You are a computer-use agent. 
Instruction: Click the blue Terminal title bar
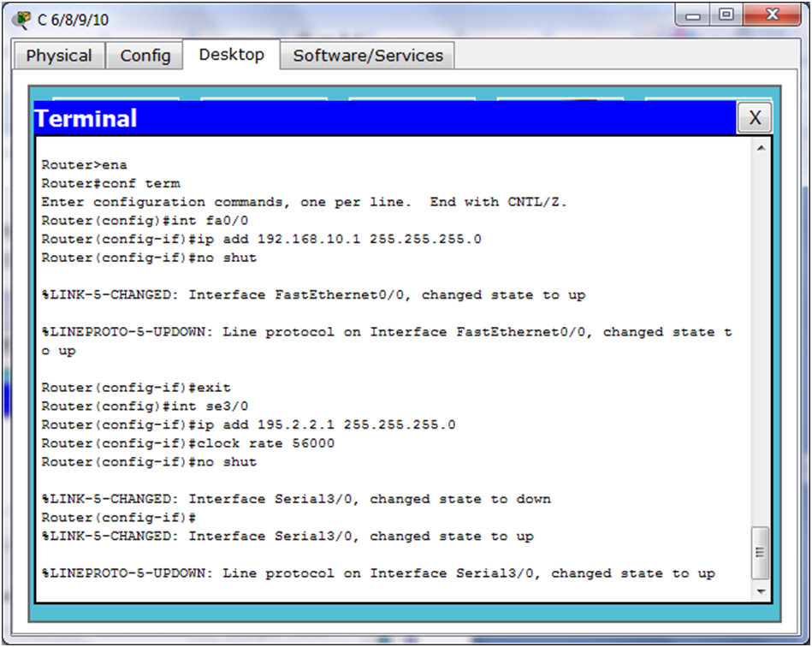coord(385,118)
